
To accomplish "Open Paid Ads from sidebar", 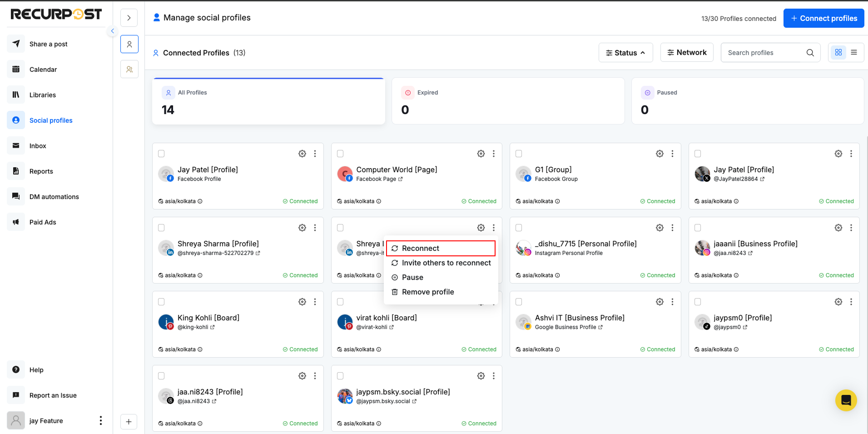I will (56, 222).
